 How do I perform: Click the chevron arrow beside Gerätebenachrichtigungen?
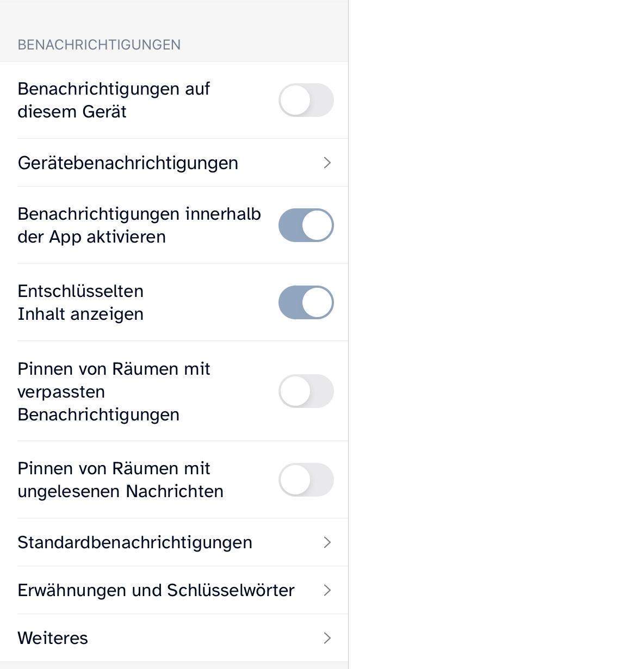pyautogui.click(x=327, y=163)
